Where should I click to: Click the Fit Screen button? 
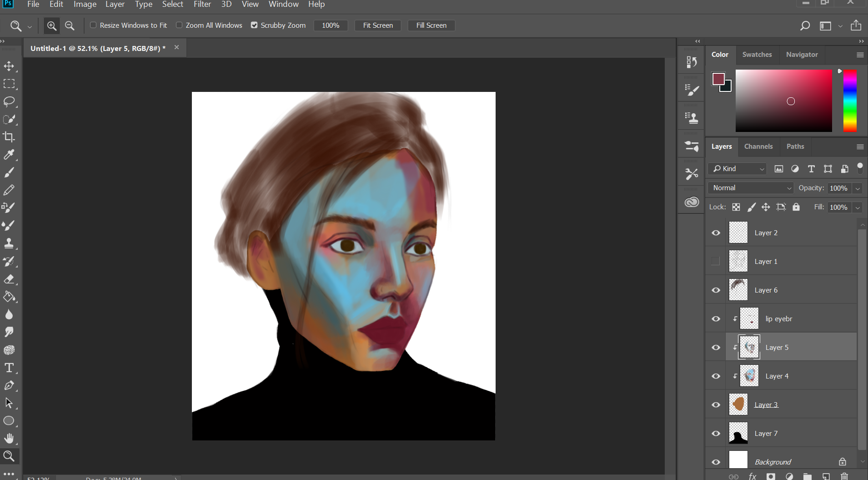pyautogui.click(x=378, y=25)
